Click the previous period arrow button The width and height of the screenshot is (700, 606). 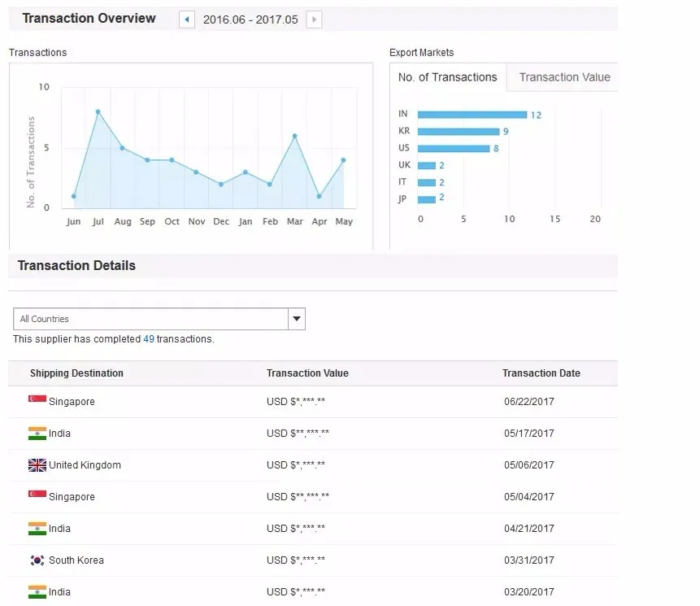pyautogui.click(x=187, y=20)
